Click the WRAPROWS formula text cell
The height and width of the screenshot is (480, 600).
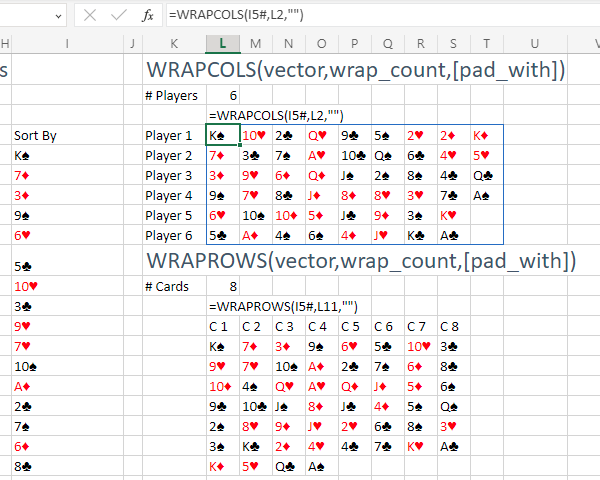[283, 306]
